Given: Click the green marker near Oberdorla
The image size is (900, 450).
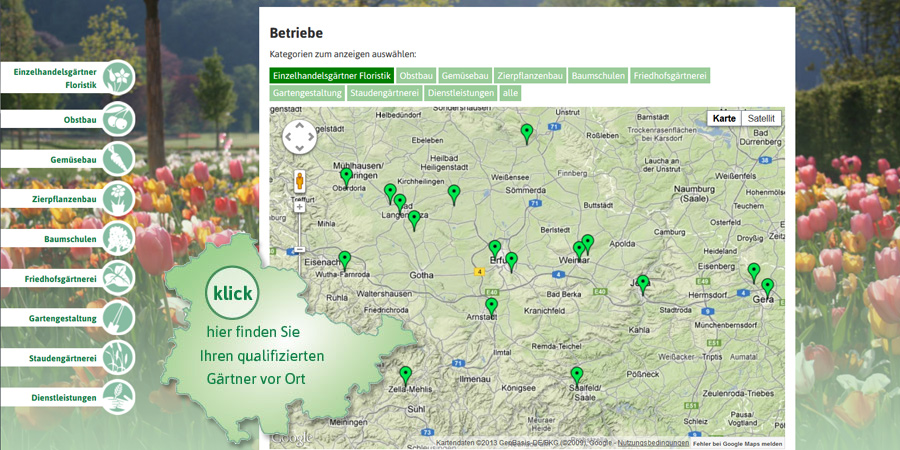Looking at the screenshot, I should tap(346, 177).
